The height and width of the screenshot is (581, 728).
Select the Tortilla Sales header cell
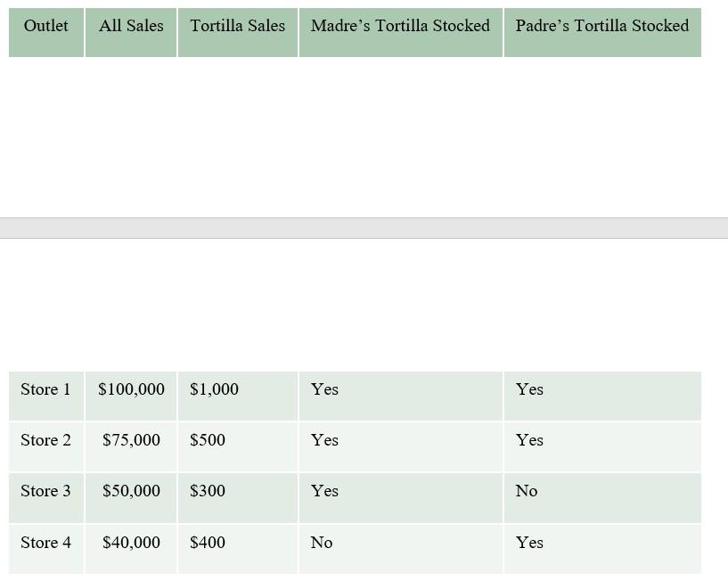pyautogui.click(x=237, y=27)
